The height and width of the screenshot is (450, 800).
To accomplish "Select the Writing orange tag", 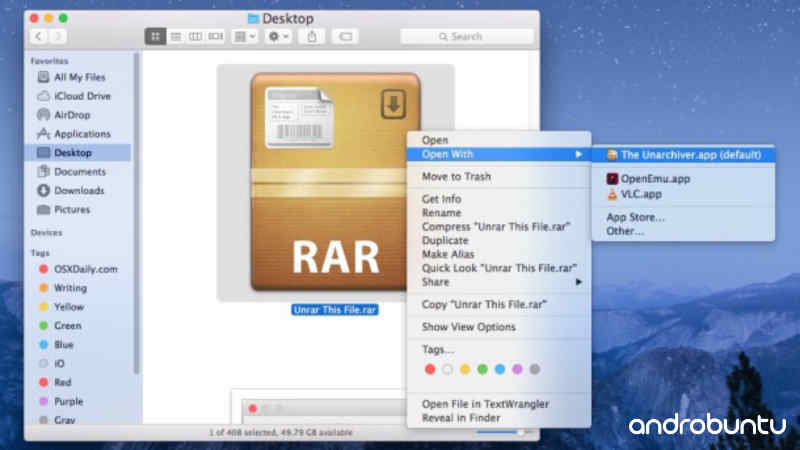I will pyautogui.click(x=70, y=288).
